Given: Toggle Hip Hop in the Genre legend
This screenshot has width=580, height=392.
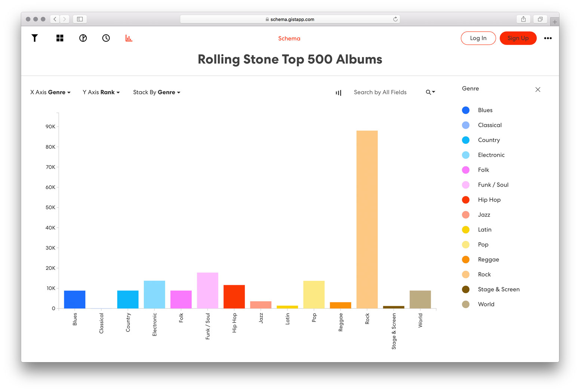Looking at the screenshot, I should 481,200.
